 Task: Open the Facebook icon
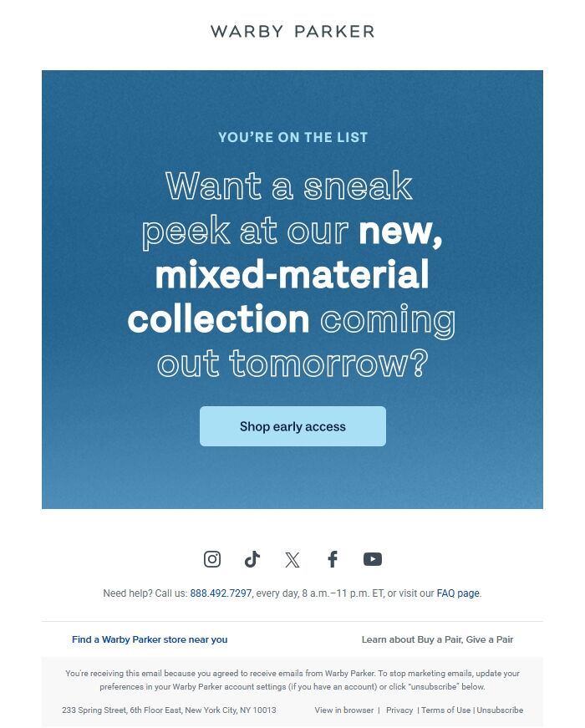(x=333, y=558)
